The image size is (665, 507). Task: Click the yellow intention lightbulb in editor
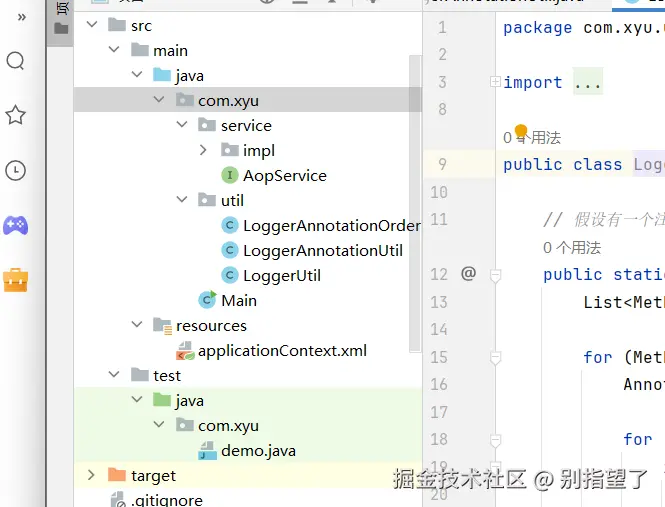pyautogui.click(x=521, y=132)
